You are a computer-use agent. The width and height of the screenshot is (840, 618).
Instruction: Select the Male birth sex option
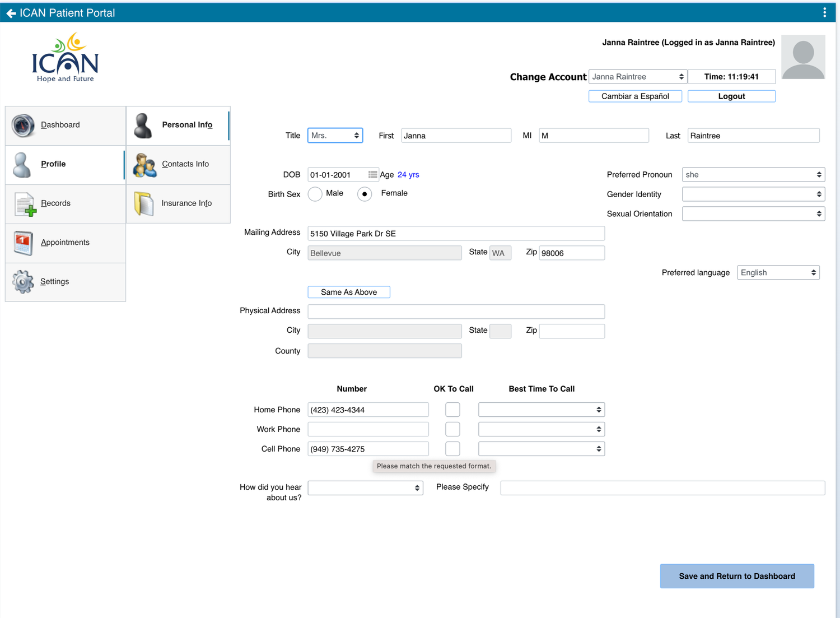[x=315, y=194]
